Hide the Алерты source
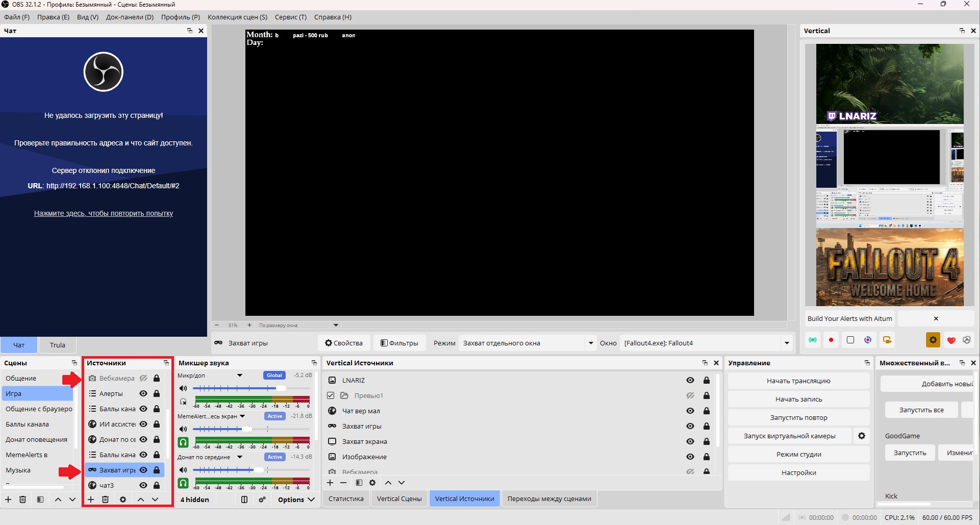 click(x=143, y=393)
